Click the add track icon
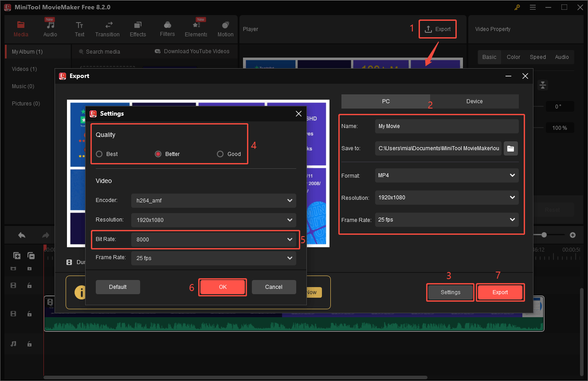The height and width of the screenshot is (381, 588). (x=17, y=256)
